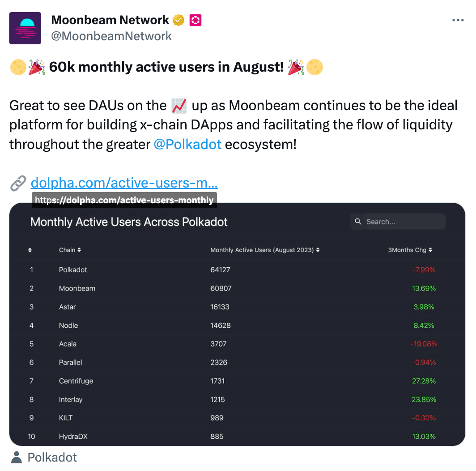476x471 pixels.
Task: Select the Moonbeam row in the table
Action: 238,288
